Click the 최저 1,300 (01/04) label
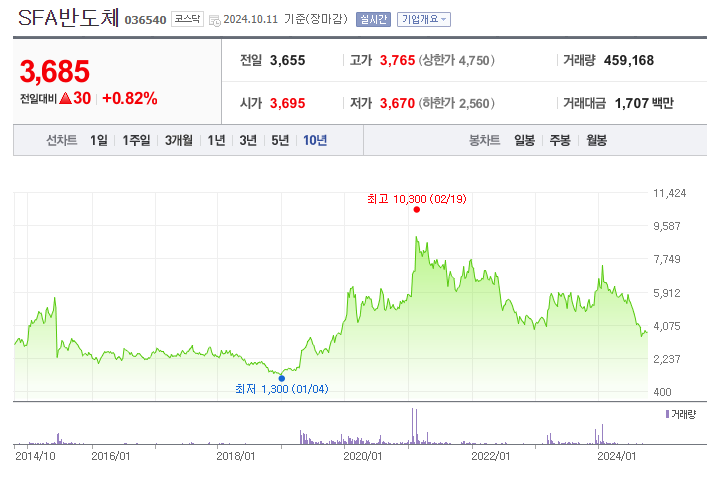Viewport: 707px width, 479px height. click(x=282, y=389)
